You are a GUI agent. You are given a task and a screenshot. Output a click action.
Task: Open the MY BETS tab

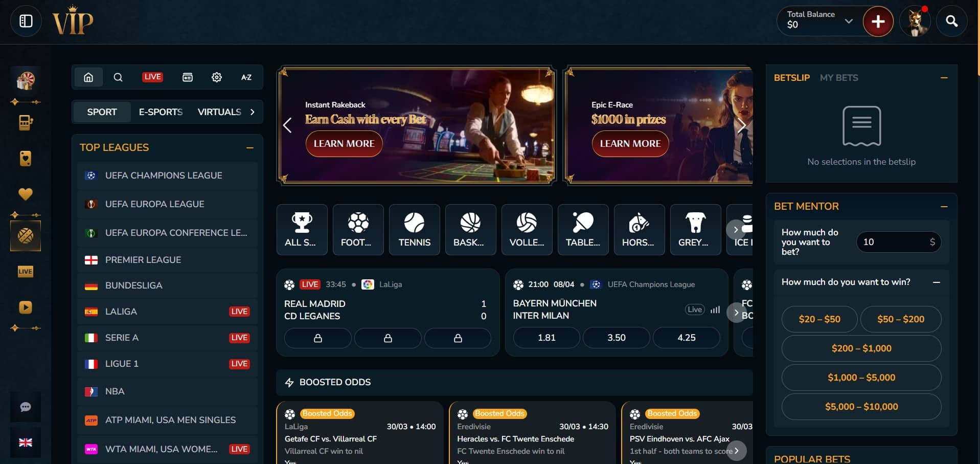click(839, 78)
